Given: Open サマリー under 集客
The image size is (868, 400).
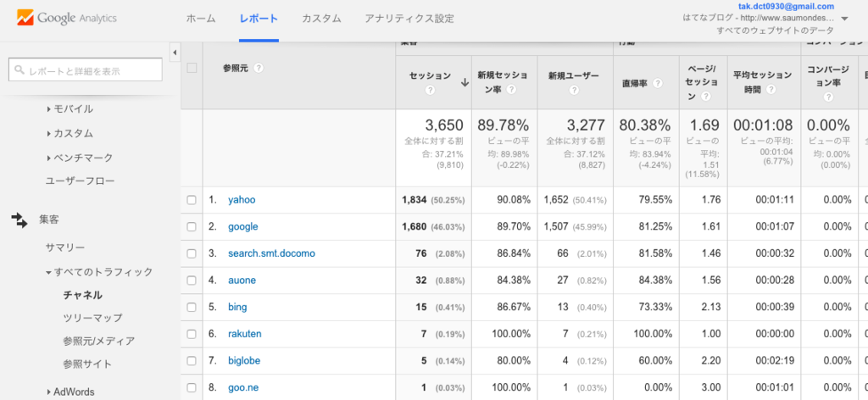Looking at the screenshot, I should (x=65, y=247).
